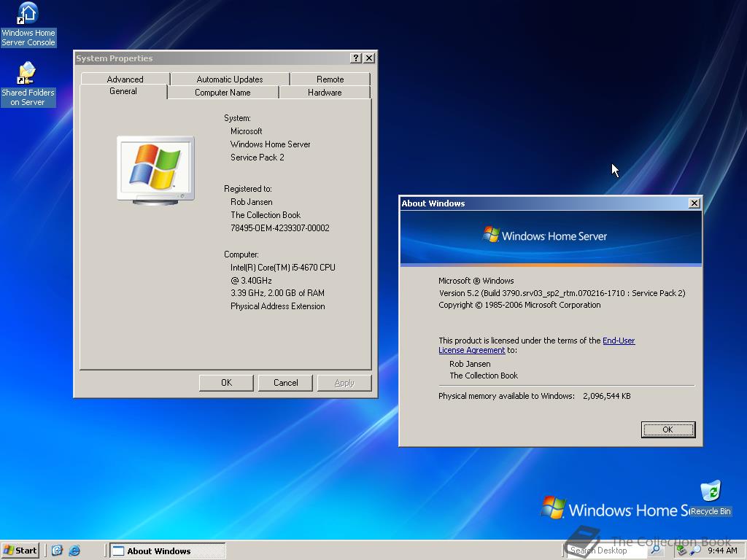Open the Recycle Bin desktop icon
This screenshot has width=747, height=560.
click(711, 499)
